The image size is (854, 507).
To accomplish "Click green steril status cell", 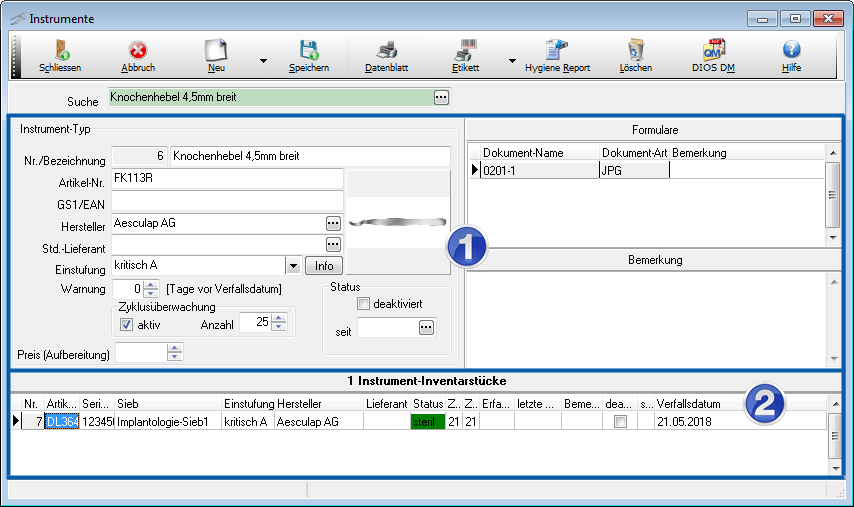I will click(x=428, y=422).
